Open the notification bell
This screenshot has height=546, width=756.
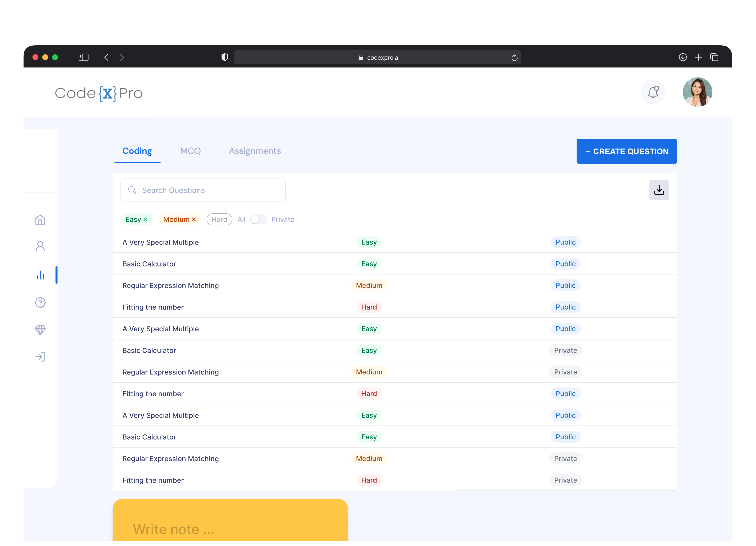coord(653,92)
